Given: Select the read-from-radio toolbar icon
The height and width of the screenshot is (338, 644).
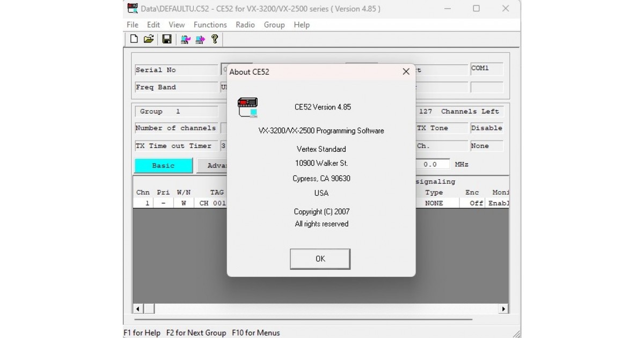Looking at the screenshot, I should point(185,39).
